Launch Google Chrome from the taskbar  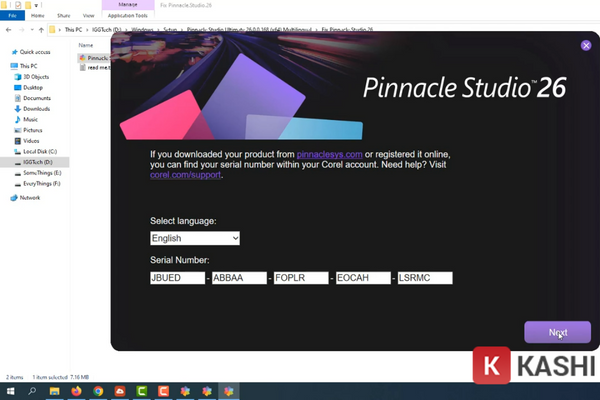coord(97,391)
